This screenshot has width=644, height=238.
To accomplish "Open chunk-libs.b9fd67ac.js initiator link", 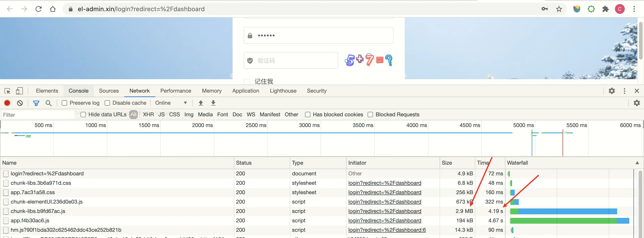I will click(385, 211).
